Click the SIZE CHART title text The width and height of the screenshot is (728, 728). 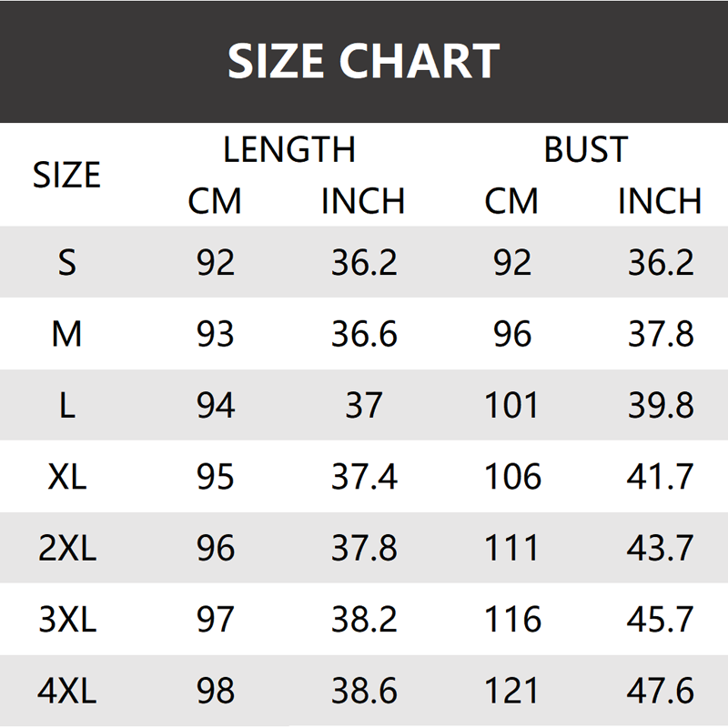click(x=364, y=61)
